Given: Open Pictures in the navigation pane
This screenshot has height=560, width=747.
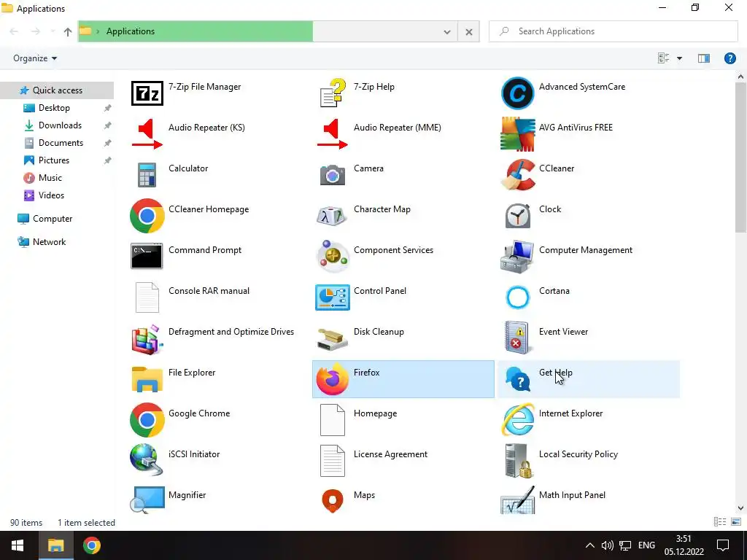Looking at the screenshot, I should (54, 160).
